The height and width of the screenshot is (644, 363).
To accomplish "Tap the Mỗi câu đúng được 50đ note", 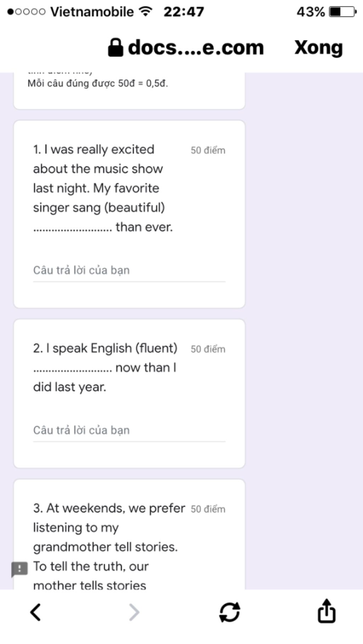I will tap(98, 84).
